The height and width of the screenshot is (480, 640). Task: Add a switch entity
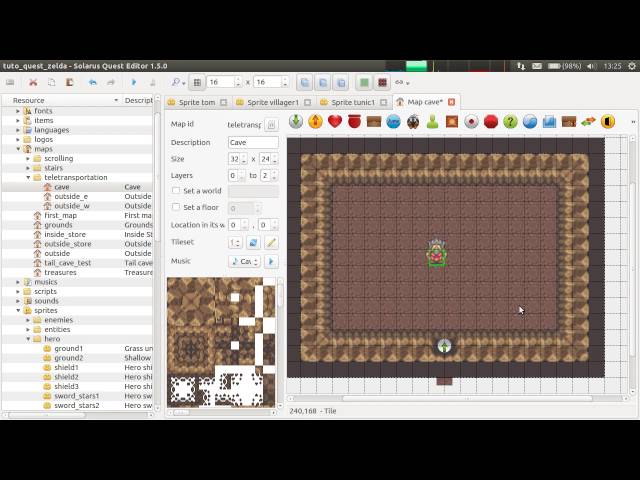[471, 121]
